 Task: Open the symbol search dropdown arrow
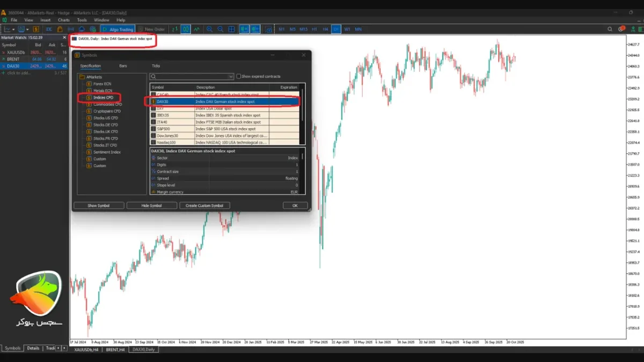tap(231, 77)
